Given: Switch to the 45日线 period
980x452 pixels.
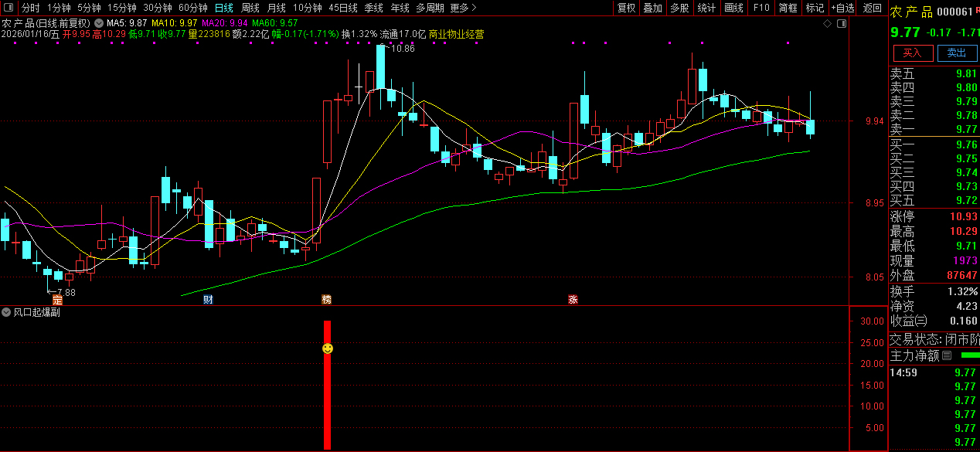Looking at the screenshot, I should click(342, 8).
